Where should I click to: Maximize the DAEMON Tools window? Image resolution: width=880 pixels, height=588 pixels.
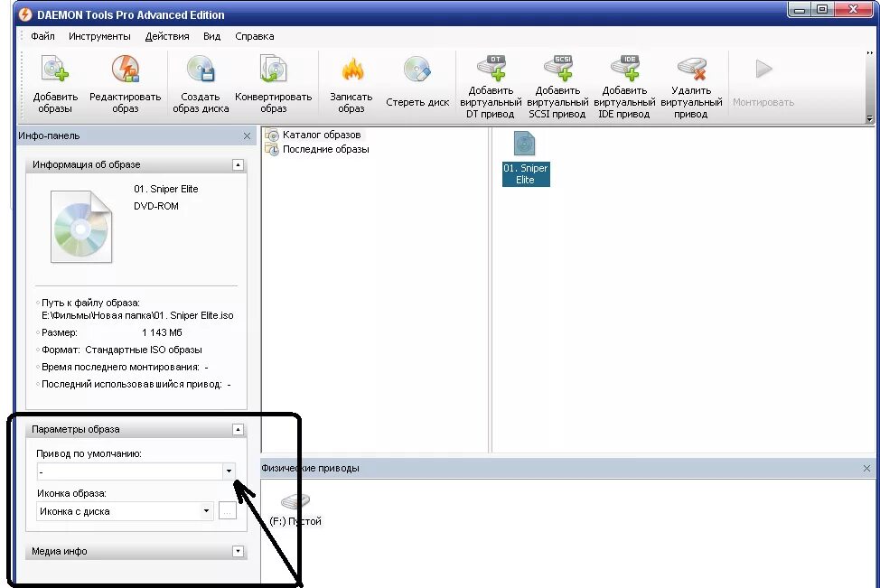point(823,10)
